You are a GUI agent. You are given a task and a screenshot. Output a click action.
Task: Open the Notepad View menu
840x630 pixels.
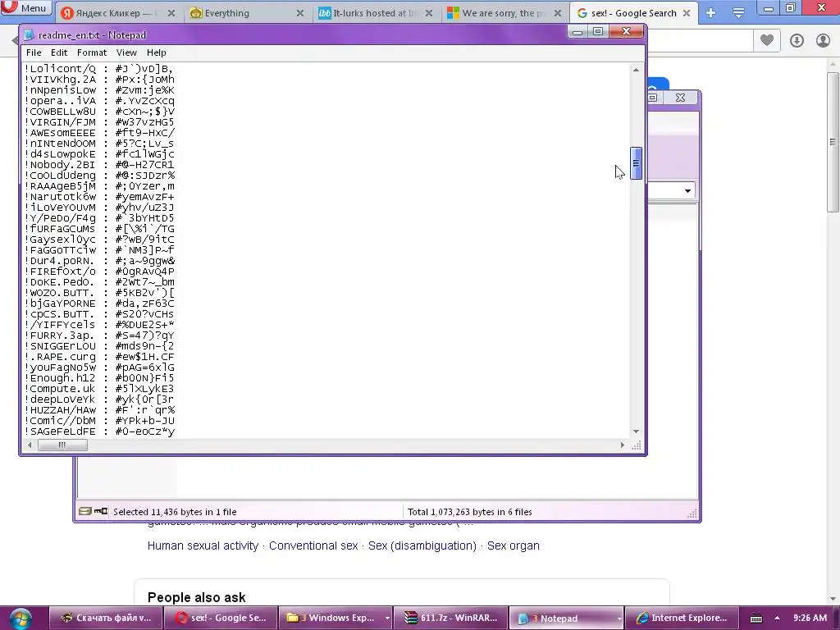(126, 52)
